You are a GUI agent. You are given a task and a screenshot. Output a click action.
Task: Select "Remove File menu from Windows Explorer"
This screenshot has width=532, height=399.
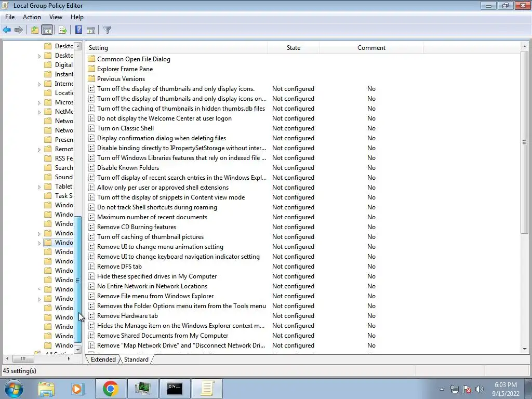pyautogui.click(x=155, y=296)
